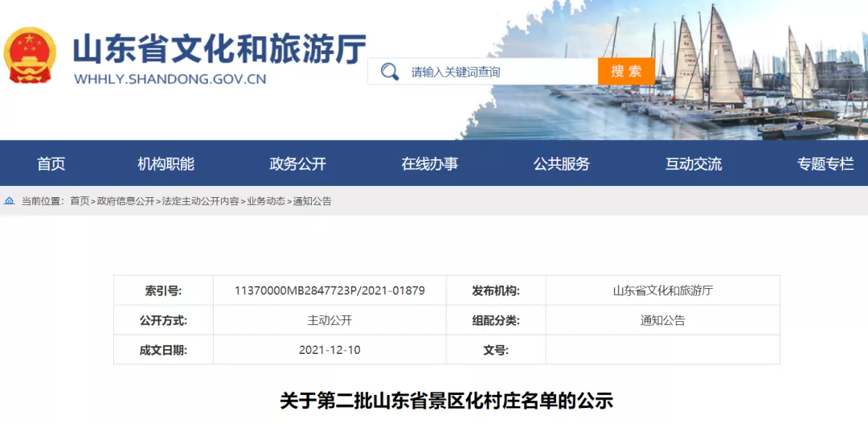Click the 通知公告 breadcrumb link
This screenshot has width=868, height=424.
click(x=312, y=202)
